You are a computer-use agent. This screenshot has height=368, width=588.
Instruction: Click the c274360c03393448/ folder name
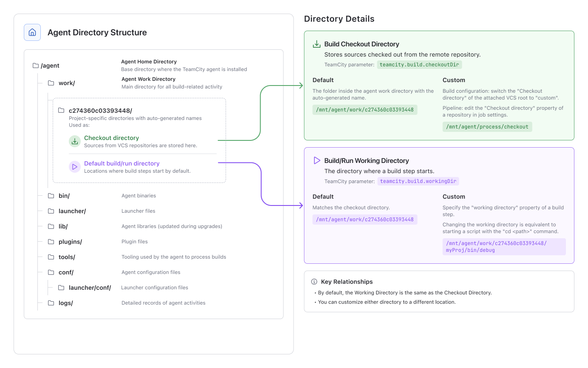[100, 111]
